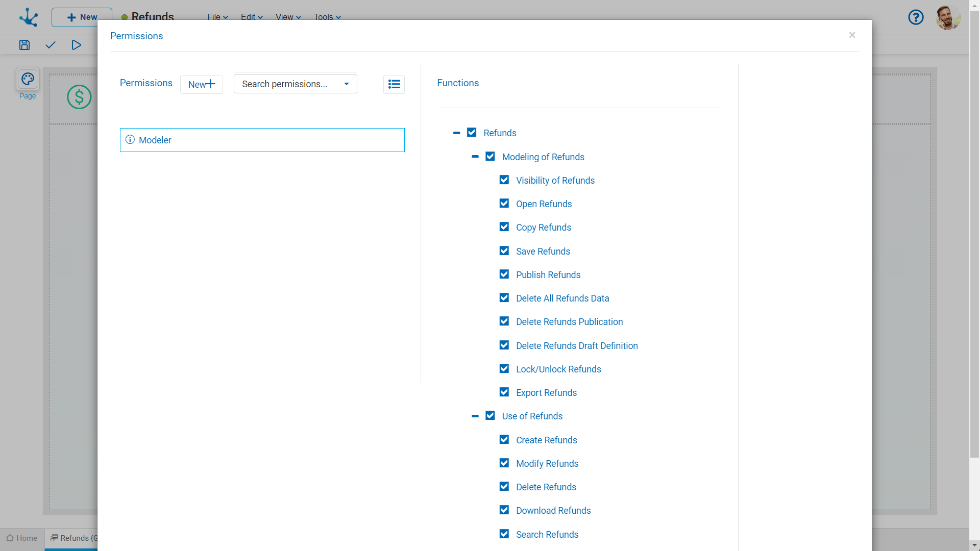
Task: Uncheck the Publish Refunds checkbox
Action: click(504, 274)
